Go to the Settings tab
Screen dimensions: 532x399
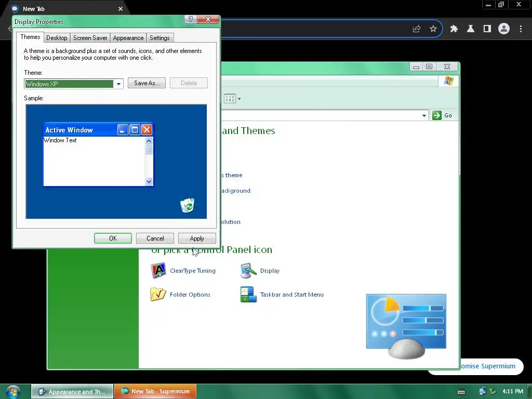[x=160, y=37]
